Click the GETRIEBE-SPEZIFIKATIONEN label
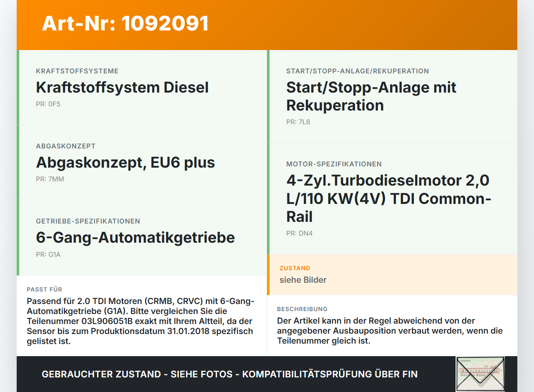This screenshot has width=534, height=392. pos(88,221)
